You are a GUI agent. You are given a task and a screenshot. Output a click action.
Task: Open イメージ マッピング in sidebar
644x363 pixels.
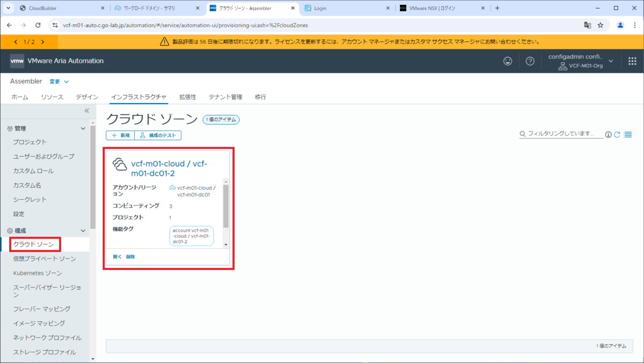point(39,323)
